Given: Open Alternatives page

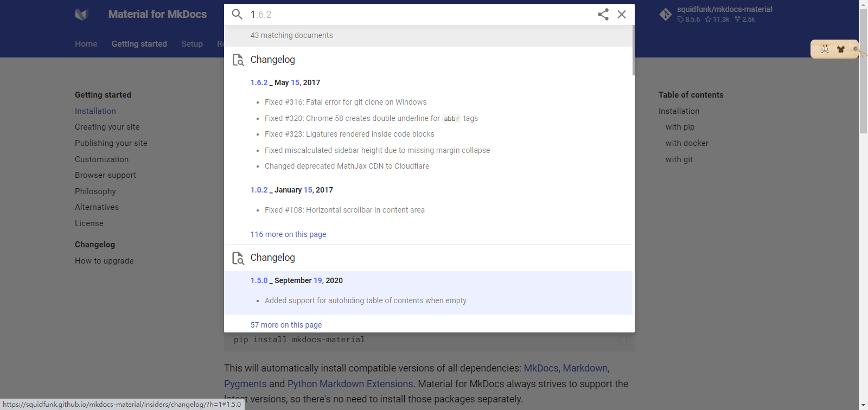Looking at the screenshot, I should (x=97, y=207).
